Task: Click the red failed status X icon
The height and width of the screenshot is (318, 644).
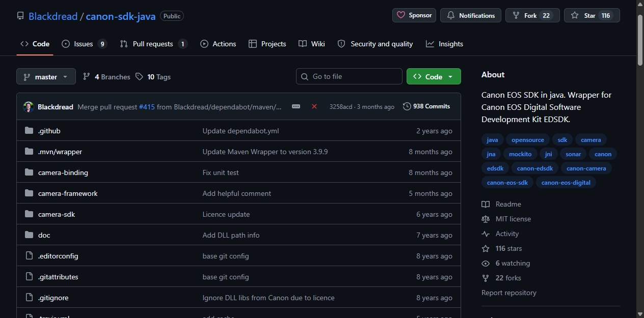Action: click(314, 106)
